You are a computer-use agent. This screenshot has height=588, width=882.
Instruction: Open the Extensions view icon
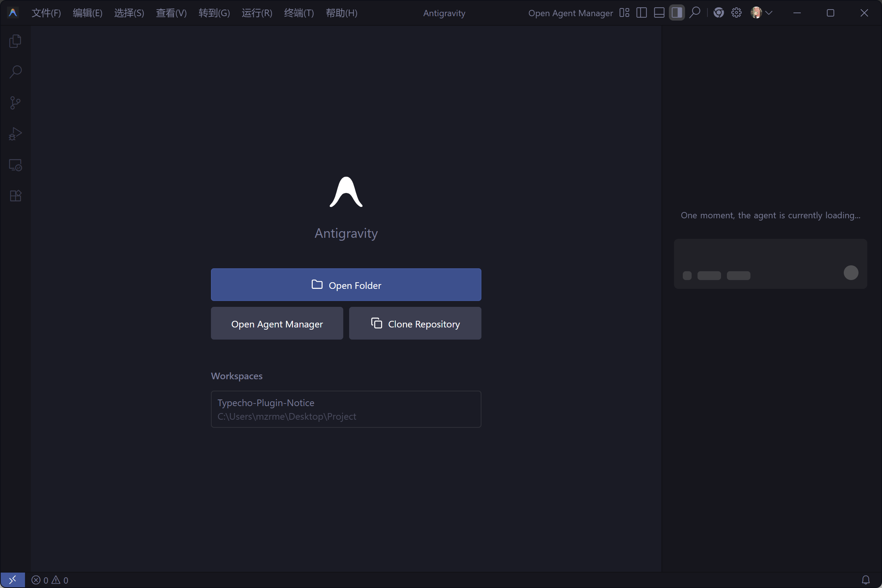(15, 196)
